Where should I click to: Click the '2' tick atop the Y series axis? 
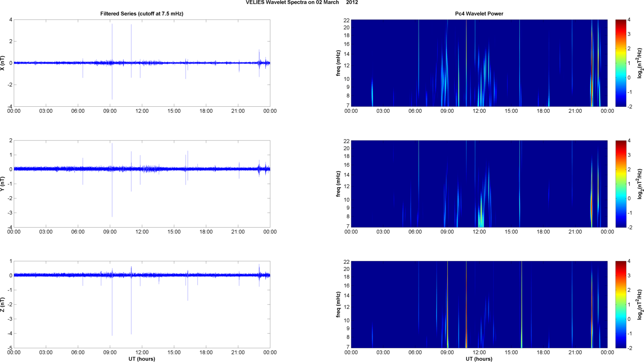11,140
